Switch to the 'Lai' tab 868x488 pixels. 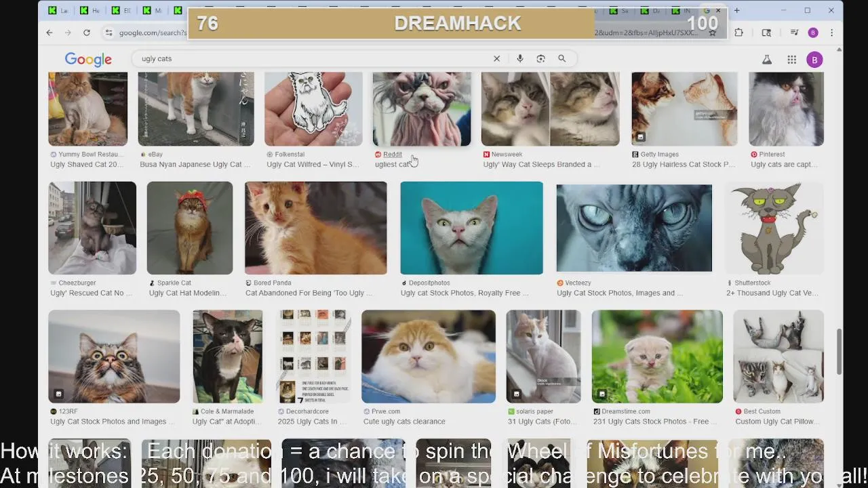60,11
